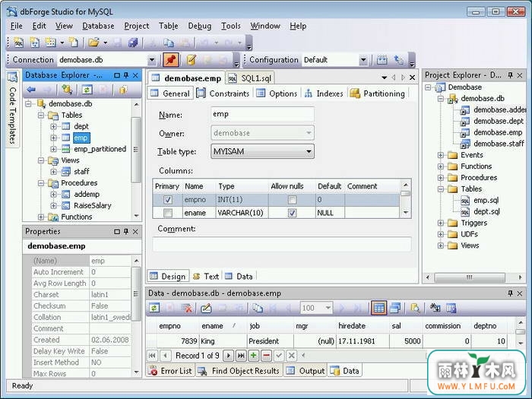Click the President job cell

(x=270, y=341)
